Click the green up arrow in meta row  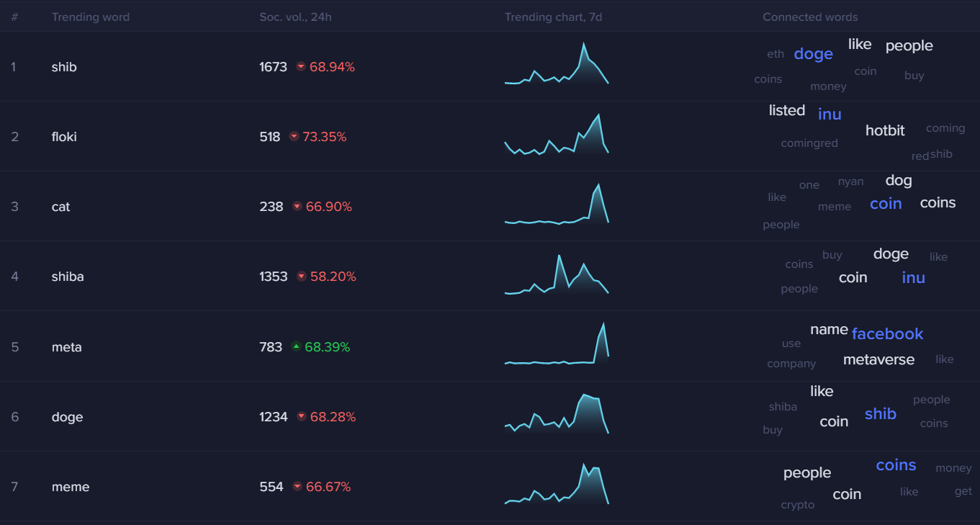[x=296, y=347]
